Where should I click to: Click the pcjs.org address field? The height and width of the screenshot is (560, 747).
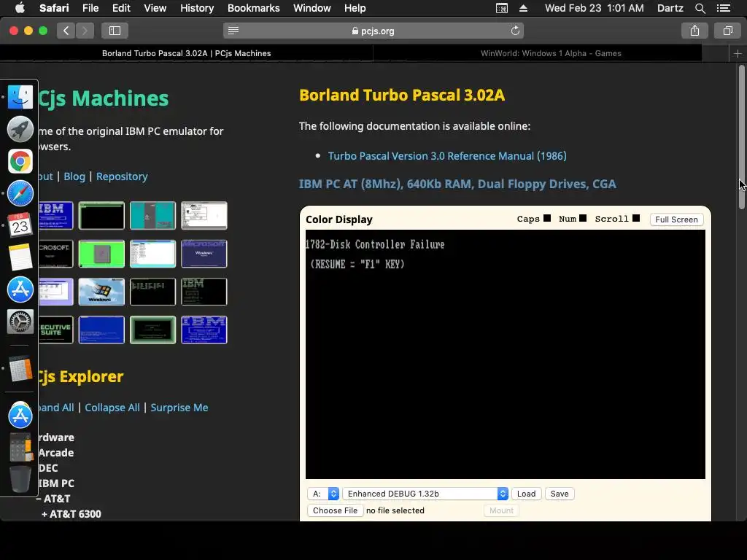(373, 31)
